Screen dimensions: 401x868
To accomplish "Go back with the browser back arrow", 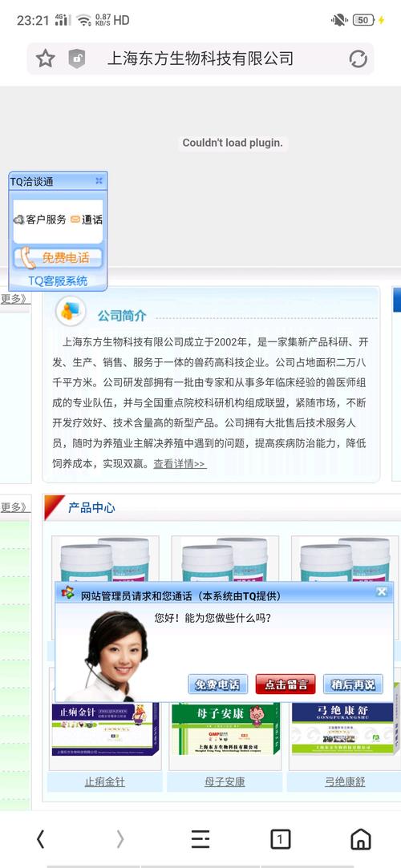I will 40,839.
